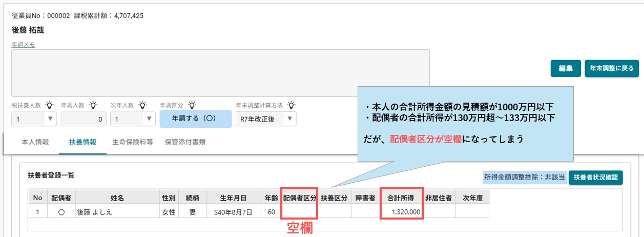
Task: Click the 妻 relationship cell
Action: coord(193,212)
